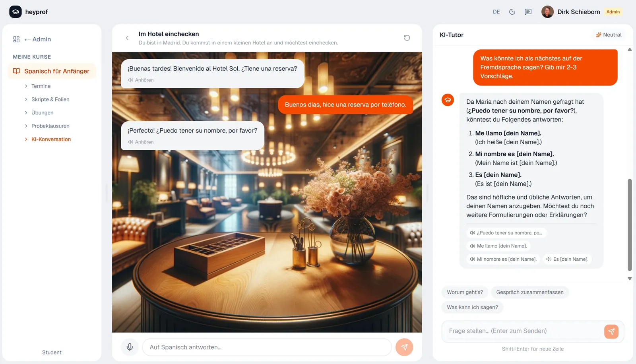
Task: Open the KI-Konversation menu item
Action: [51, 139]
